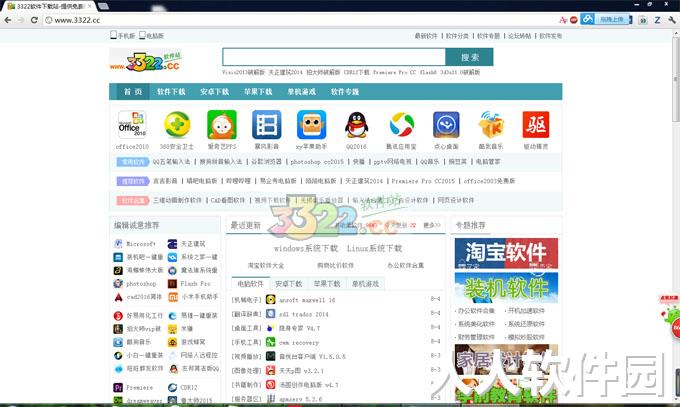Click the 3322.cc site logo
The image size is (680, 407).
(145, 61)
